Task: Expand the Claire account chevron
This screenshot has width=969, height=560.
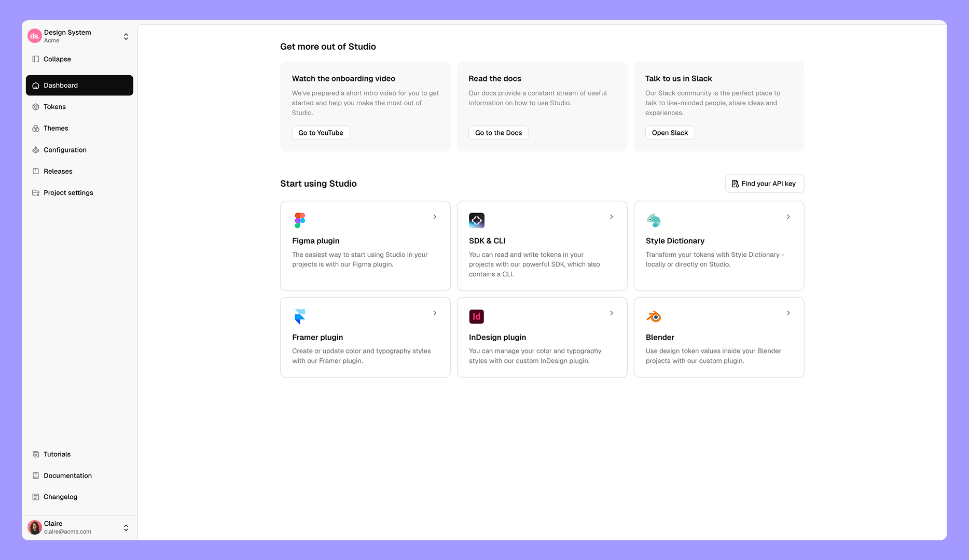Action: [126, 527]
